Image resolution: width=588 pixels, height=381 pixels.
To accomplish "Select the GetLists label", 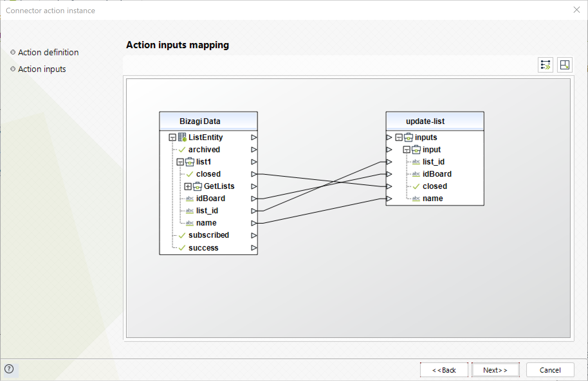I will coord(219,186).
